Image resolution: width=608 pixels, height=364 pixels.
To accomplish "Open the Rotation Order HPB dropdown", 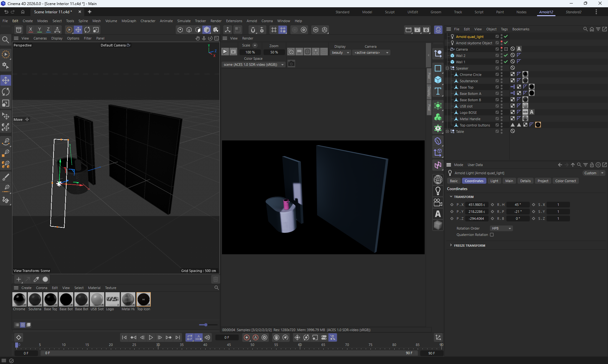I will click(x=501, y=228).
